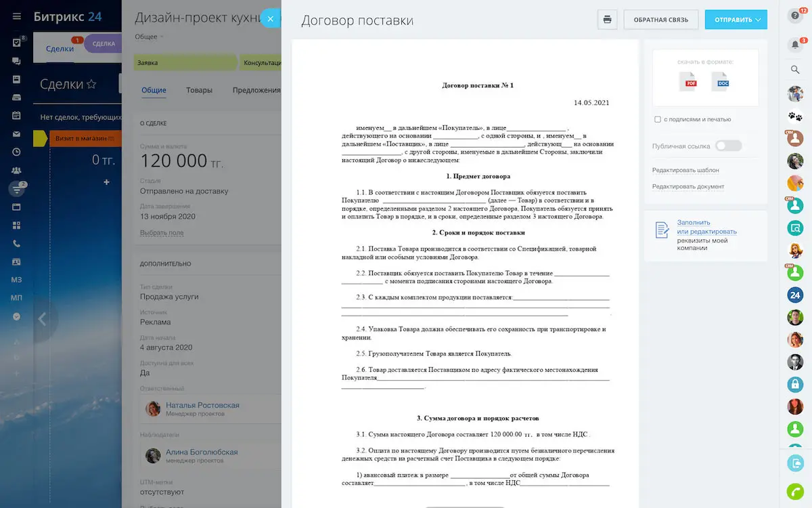The image size is (812, 508).
Task: Open the notifications bell with 3 alerts
Action: point(794,44)
